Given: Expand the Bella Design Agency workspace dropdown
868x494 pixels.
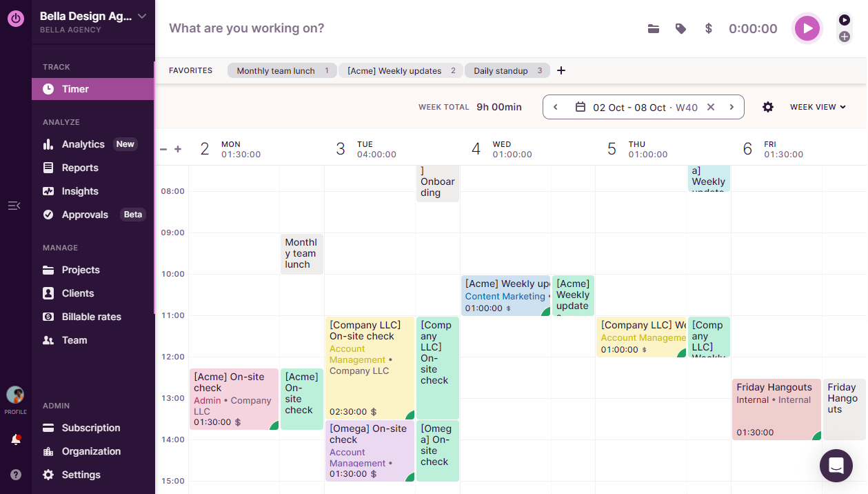Looking at the screenshot, I should coord(142,16).
